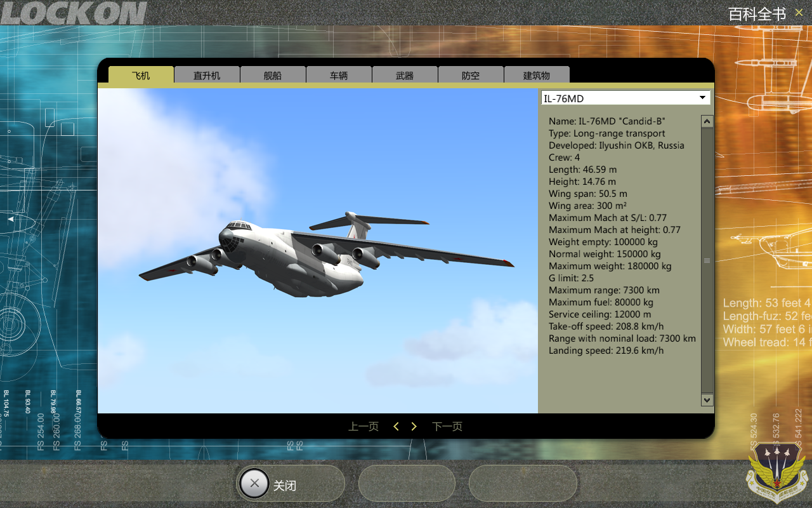
Task: Open the IL-76MD aircraft dropdown
Action: 625,98
